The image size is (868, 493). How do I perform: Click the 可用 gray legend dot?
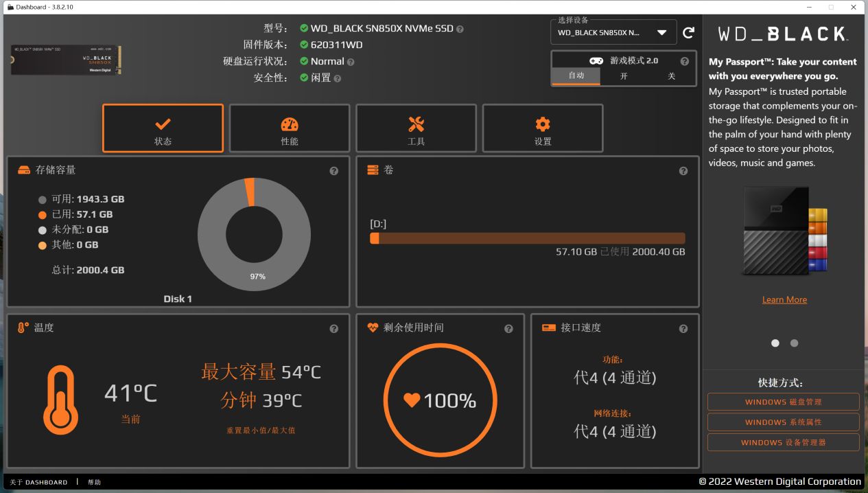click(x=43, y=200)
